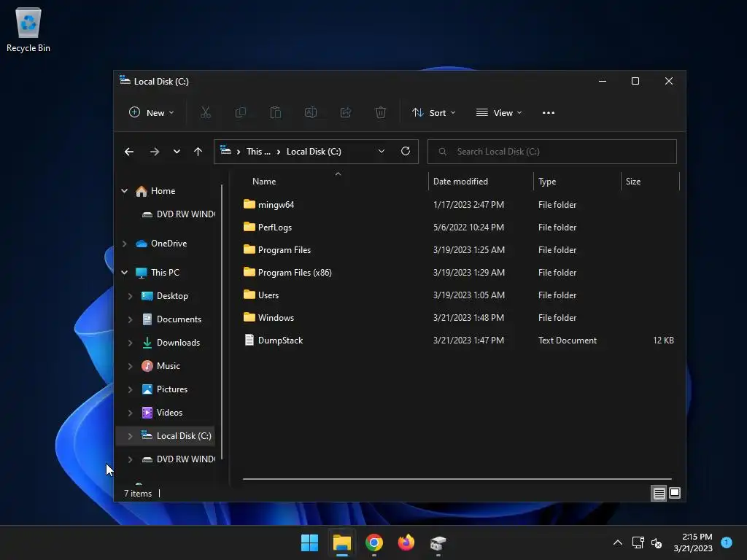Open the Sort options dropdown
Screen dimensions: 747x560
pyautogui.click(x=434, y=113)
